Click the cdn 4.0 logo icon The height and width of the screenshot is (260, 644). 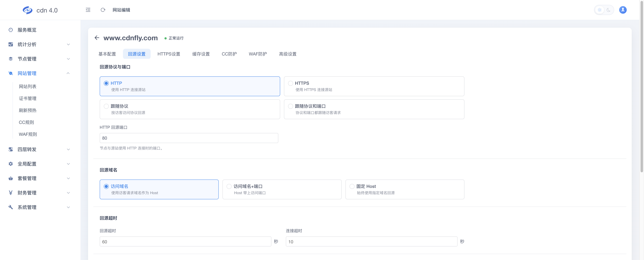pos(28,10)
